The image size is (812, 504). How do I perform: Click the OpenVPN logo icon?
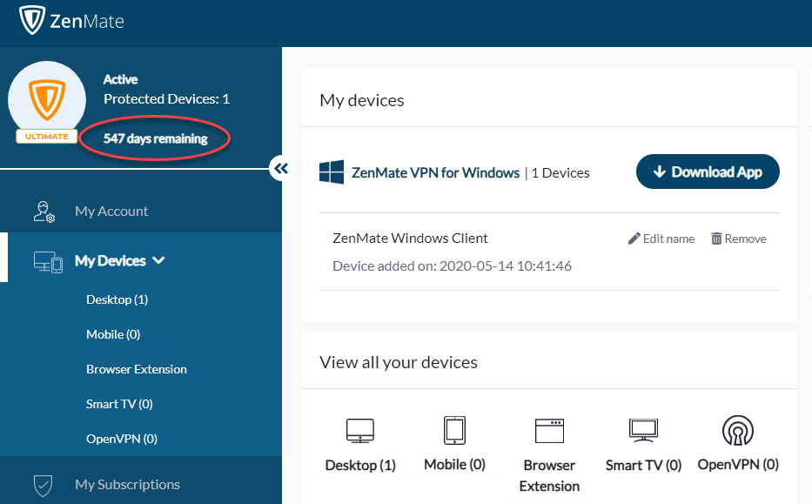point(738,431)
